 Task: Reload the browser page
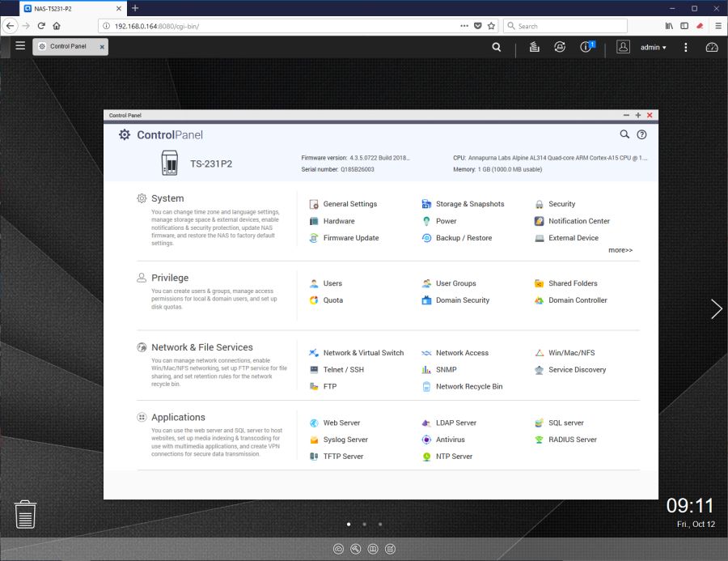pos(41,26)
